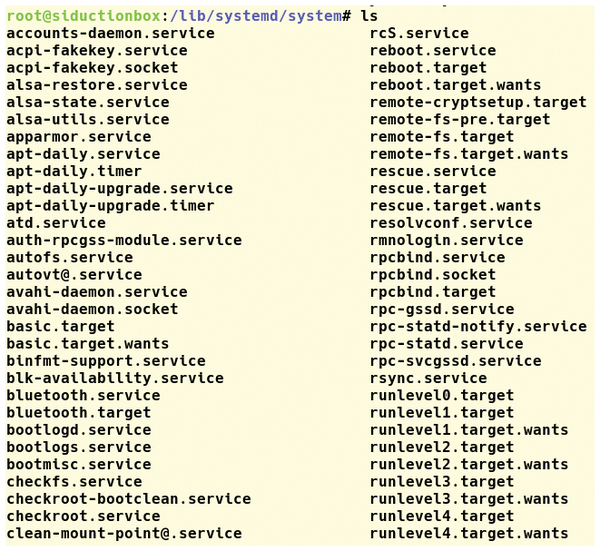Click the root@siductionbox prompt text
The image size is (600, 551).
pyautogui.click(x=83, y=16)
